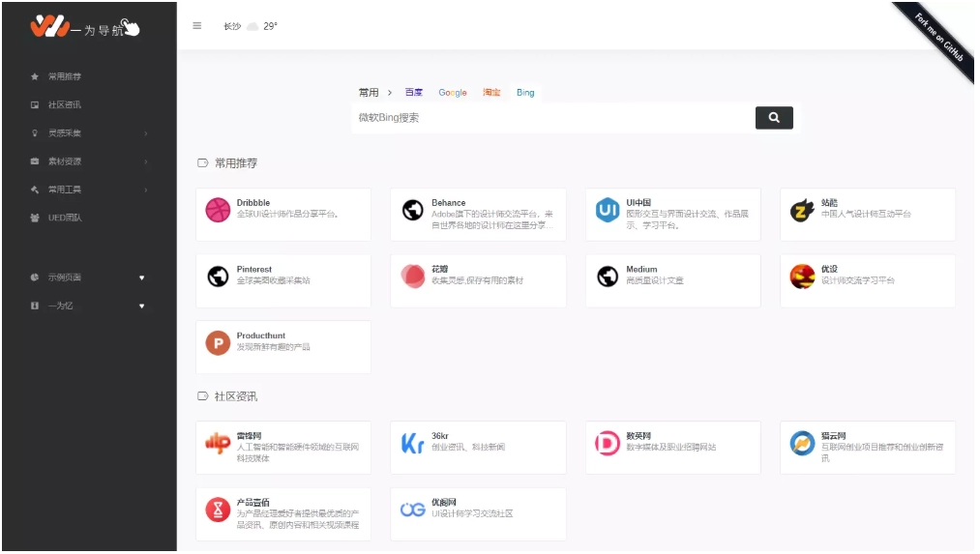Image resolution: width=980 pixels, height=554 pixels.
Task: Click the 站酷 logo icon
Action: 802,211
